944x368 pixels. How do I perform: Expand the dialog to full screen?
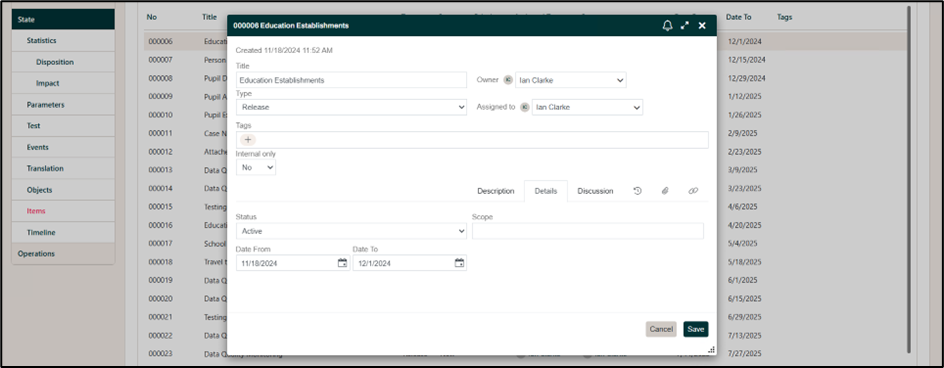[685, 25]
